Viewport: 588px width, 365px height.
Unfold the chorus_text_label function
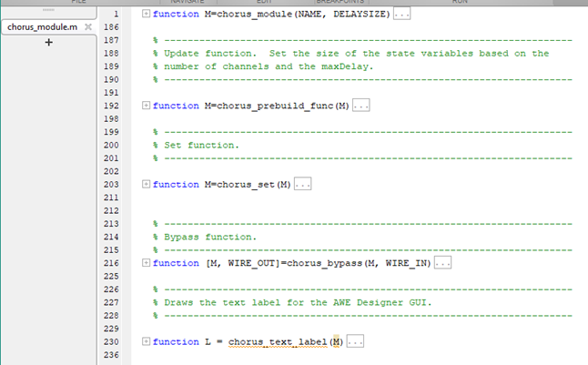[147, 341]
